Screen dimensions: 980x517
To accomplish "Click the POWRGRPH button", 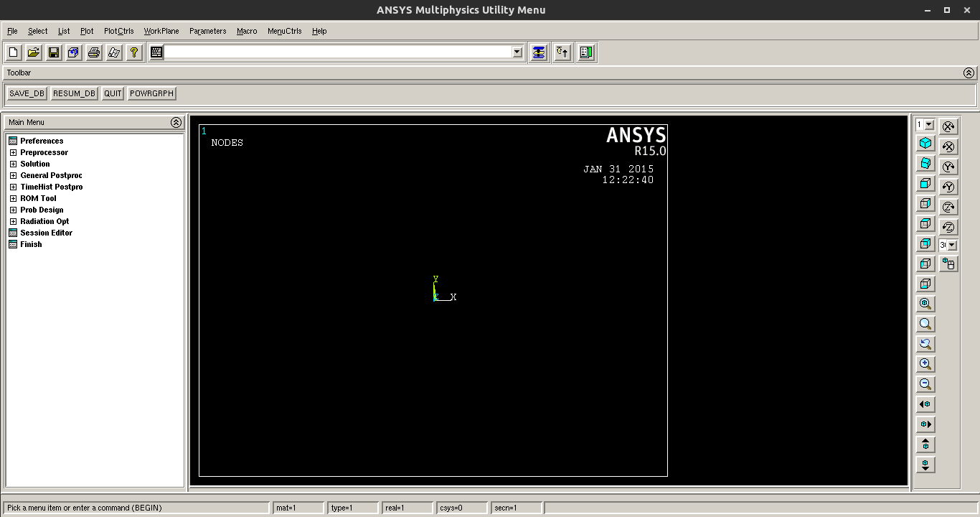I will point(152,93).
